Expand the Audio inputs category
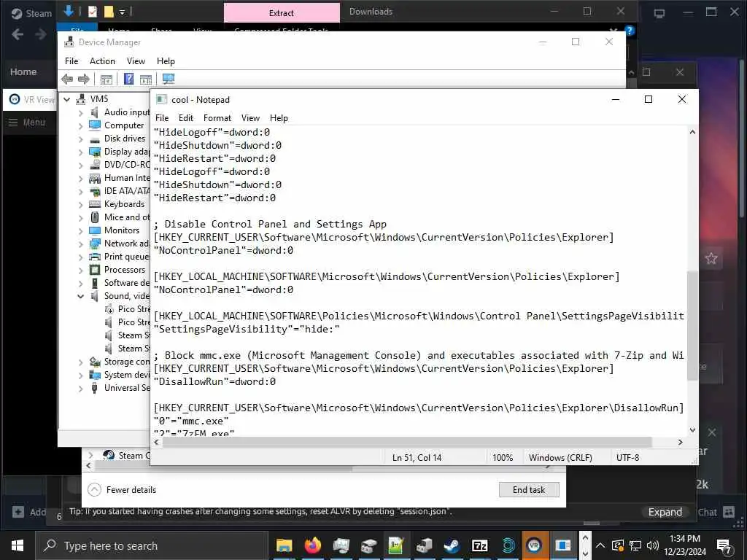The width and height of the screenshot is (747, 560). 80,113
